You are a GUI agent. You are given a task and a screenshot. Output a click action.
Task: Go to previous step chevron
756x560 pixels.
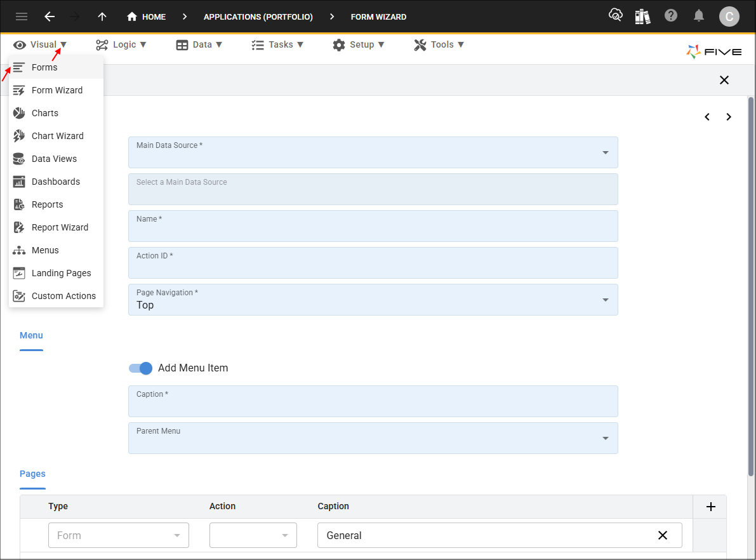[x=707, y=117]
